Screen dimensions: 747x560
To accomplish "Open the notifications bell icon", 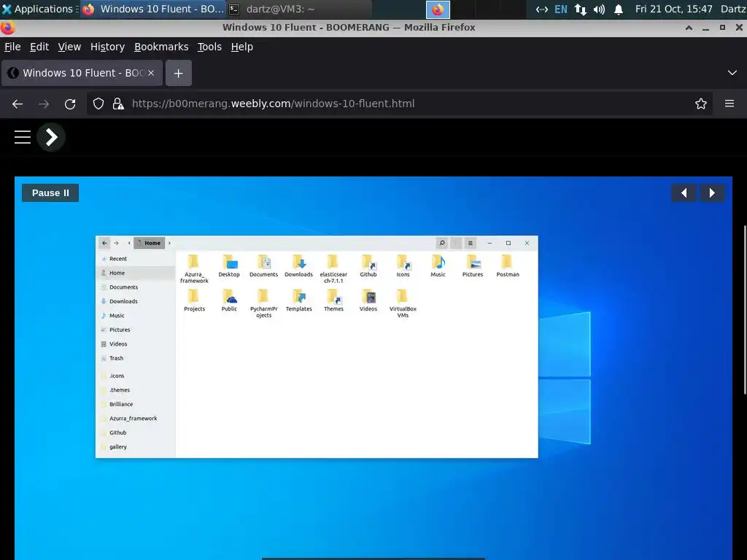I will pos(619,9).
